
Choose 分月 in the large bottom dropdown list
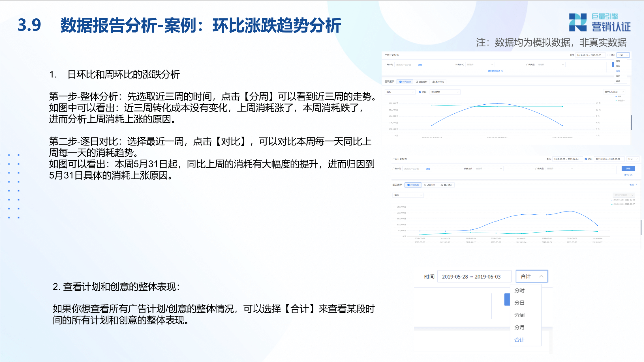click(x=519, y=327)
